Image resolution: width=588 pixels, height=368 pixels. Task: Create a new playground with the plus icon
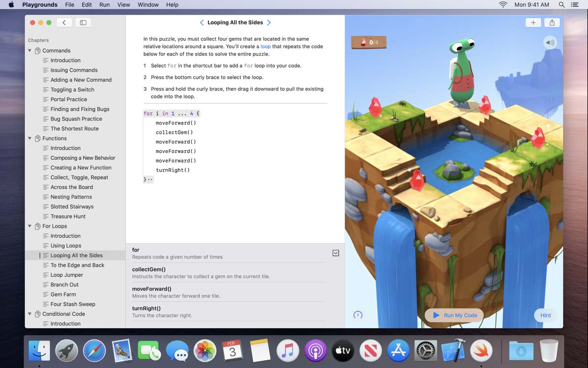point(533,22)
